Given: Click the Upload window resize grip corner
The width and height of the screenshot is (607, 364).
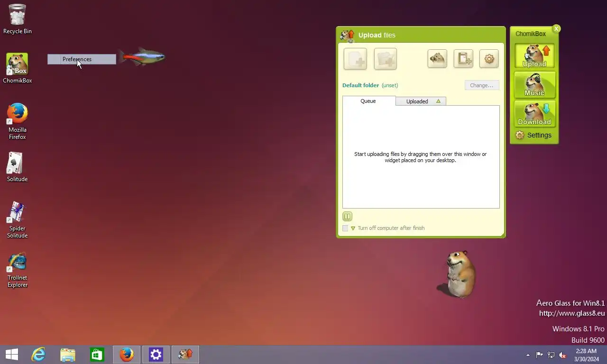Looking at the screenshot, I should coord(503,235).
